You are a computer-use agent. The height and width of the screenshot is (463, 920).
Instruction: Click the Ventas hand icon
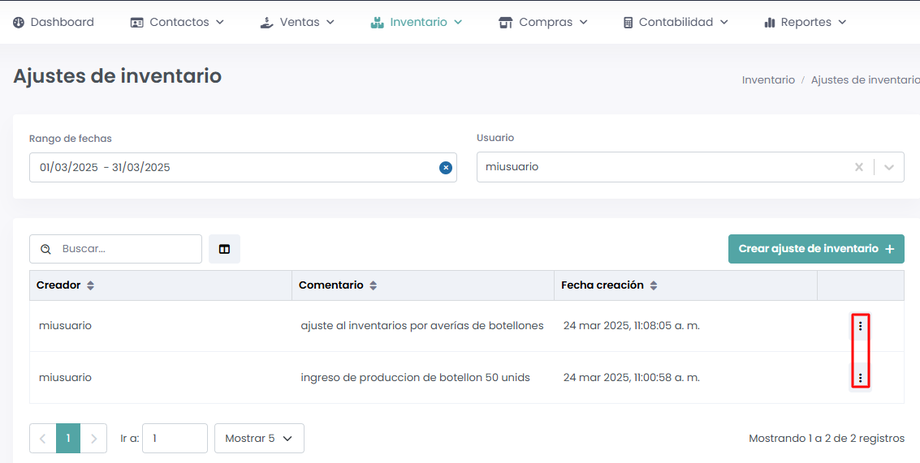(x=266, y=22)
